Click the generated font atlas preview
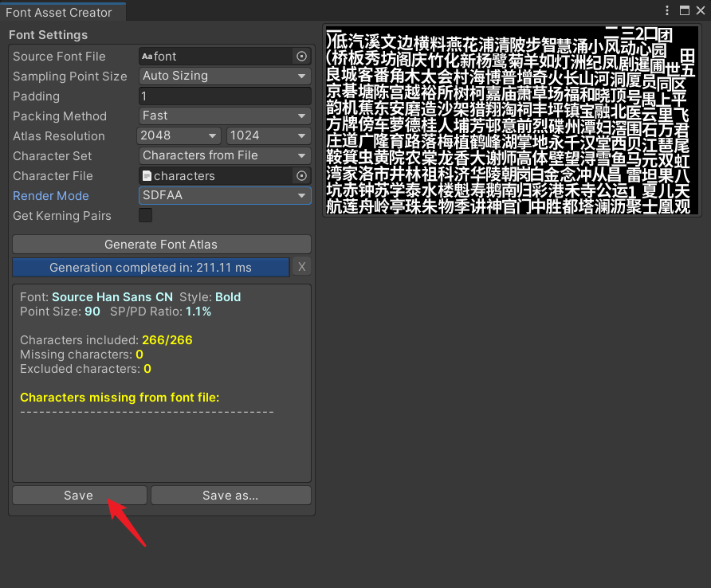 point(512,120)
